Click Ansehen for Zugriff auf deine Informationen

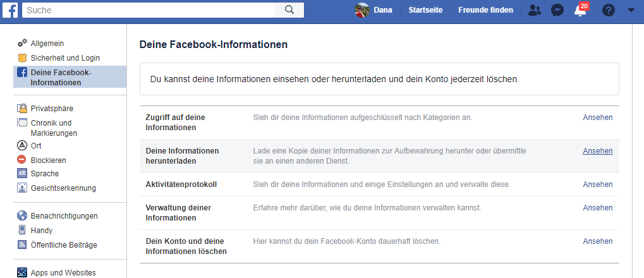(x=598, y=118)
